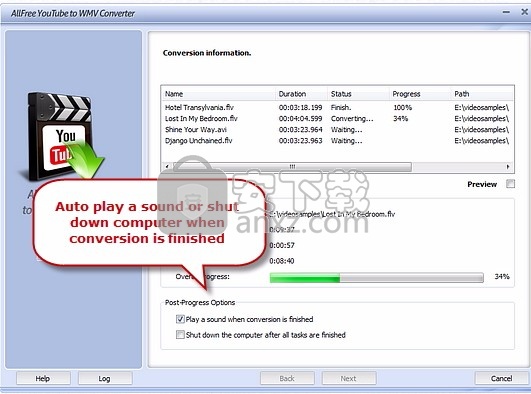
Task: Click the horizontal scrollbar thumb of the file list
Action: click(x=292, y=167)
